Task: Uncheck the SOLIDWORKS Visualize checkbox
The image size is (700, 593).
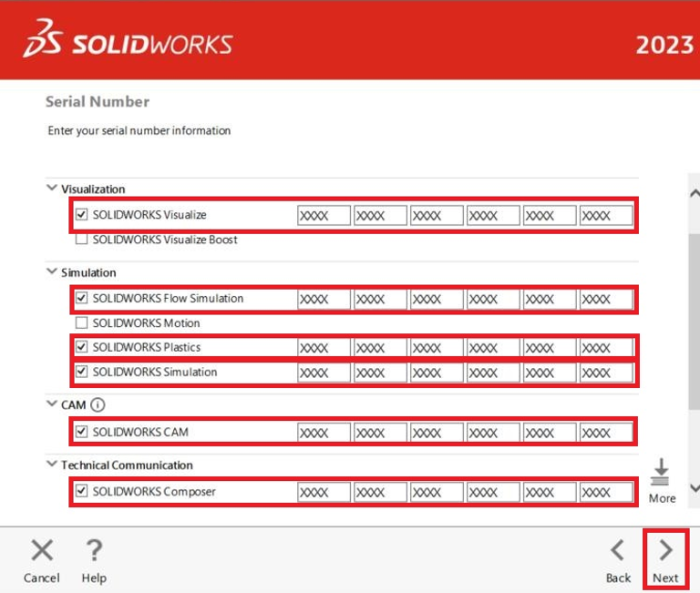Action: [x=82, y=216]
